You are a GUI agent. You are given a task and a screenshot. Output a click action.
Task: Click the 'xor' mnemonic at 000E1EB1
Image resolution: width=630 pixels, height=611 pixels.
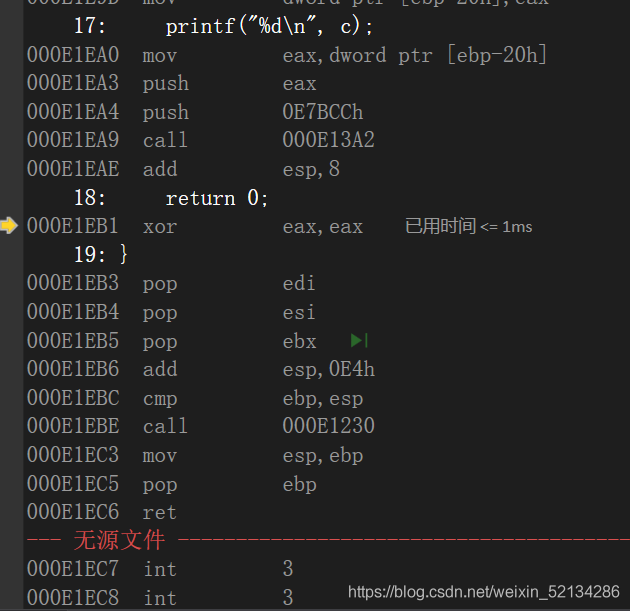click(x=159, y=227)
